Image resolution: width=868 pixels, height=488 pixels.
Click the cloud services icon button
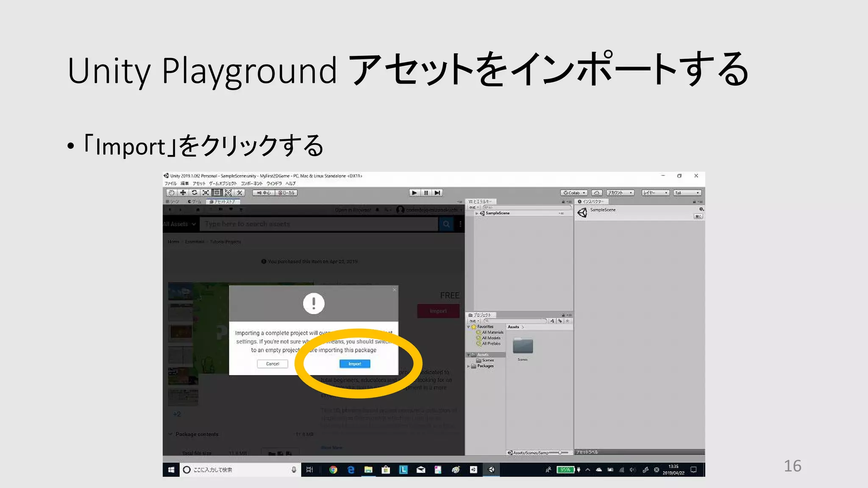click(597, 193)
